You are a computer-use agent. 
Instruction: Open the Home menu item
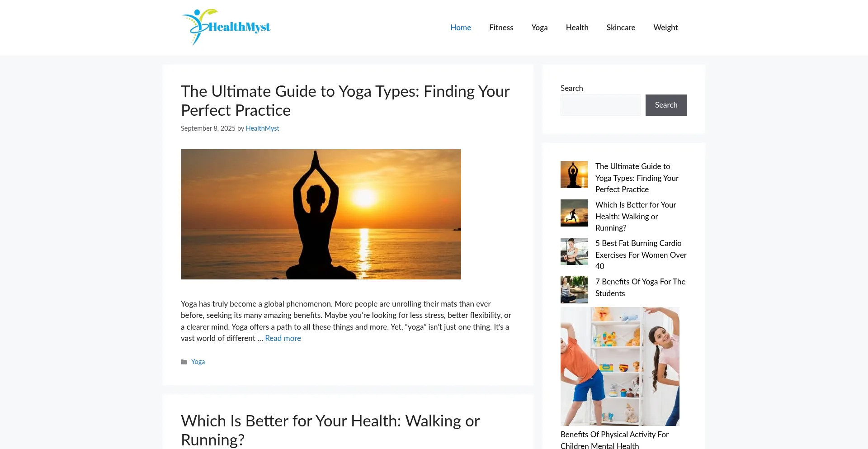pyautogui.click(x=461, y=28)
